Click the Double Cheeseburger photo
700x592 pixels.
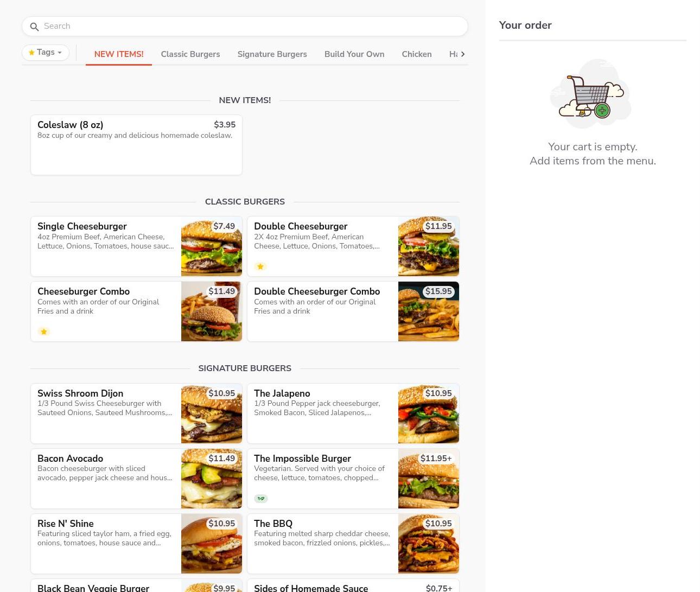(429, 246)
